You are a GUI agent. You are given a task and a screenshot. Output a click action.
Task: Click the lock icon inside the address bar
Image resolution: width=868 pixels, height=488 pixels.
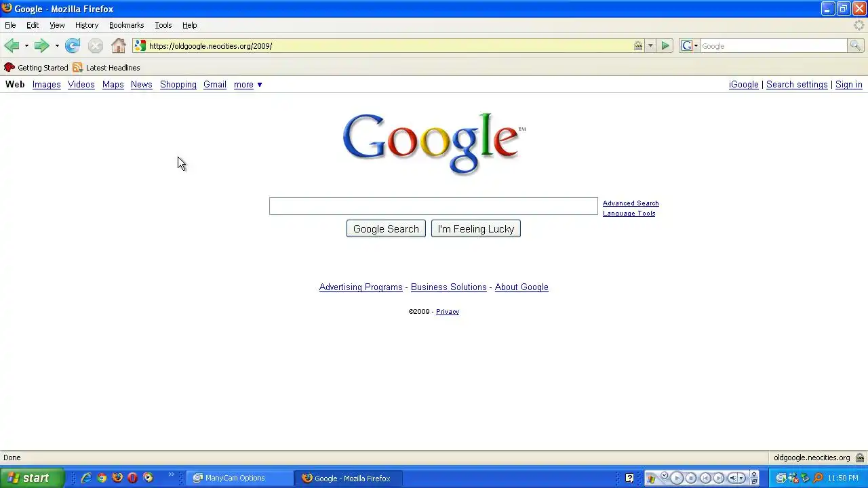pyautogui.click(x=638, y=45)
